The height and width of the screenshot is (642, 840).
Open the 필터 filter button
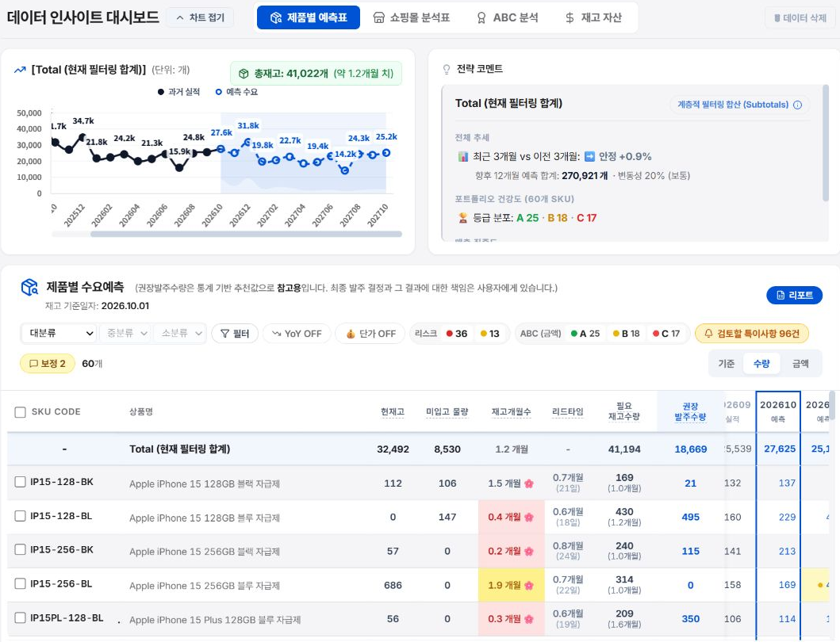(235, 334)
